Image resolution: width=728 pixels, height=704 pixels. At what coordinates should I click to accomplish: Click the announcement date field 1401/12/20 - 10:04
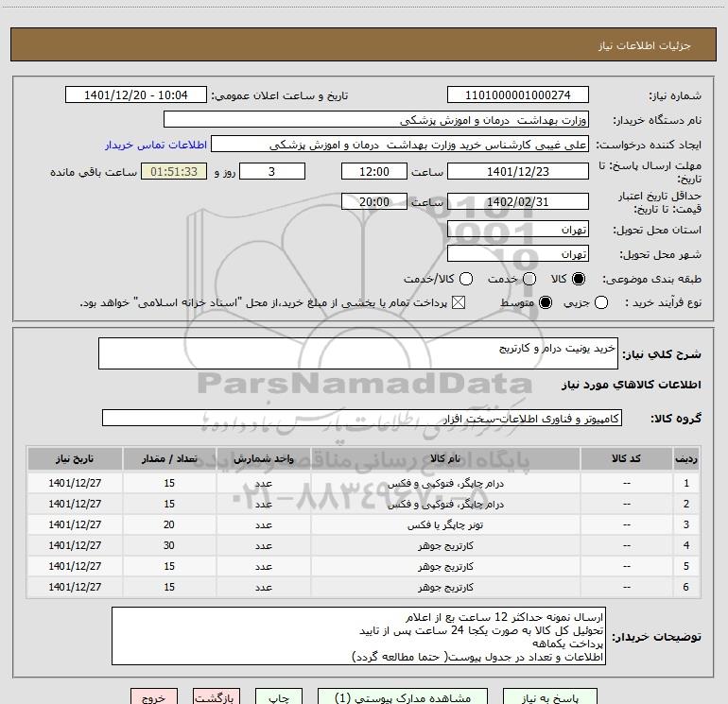[135, 95]
